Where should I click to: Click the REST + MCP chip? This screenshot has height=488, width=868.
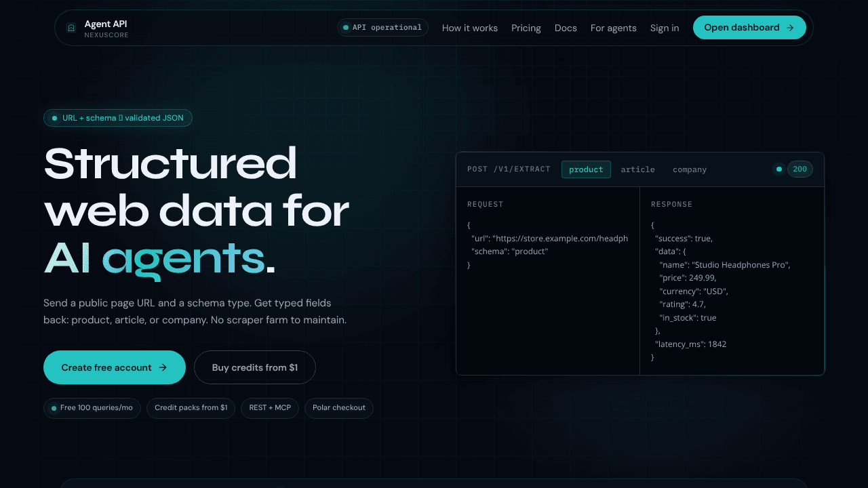tap(270, 408)
